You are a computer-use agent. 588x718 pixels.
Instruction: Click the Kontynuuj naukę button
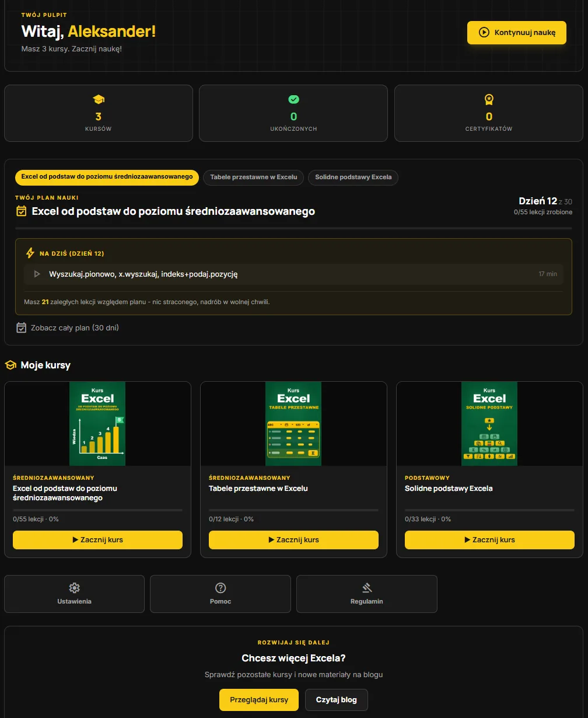tap(517, 33)
